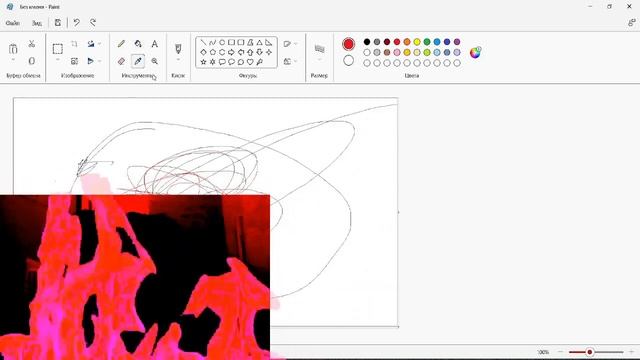Select the Eraser tool
The height and width of the screenshot is (360, 640).
[121, 61]
